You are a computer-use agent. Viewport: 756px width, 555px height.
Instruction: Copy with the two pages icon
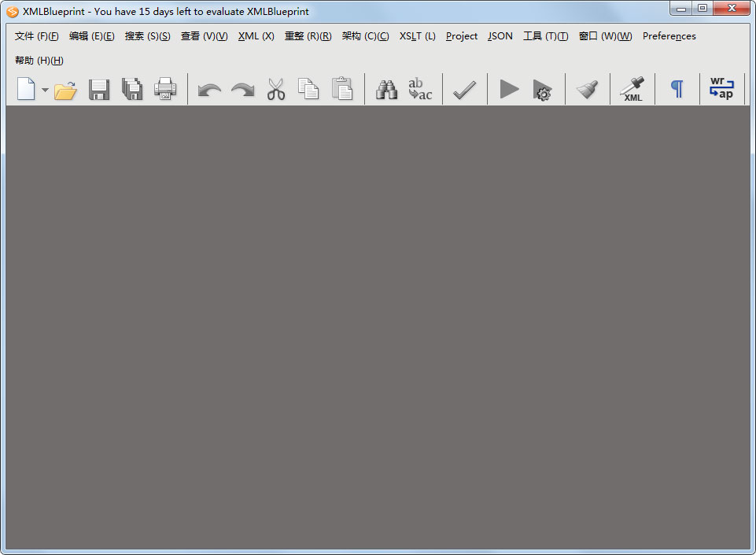coord(308,89)
